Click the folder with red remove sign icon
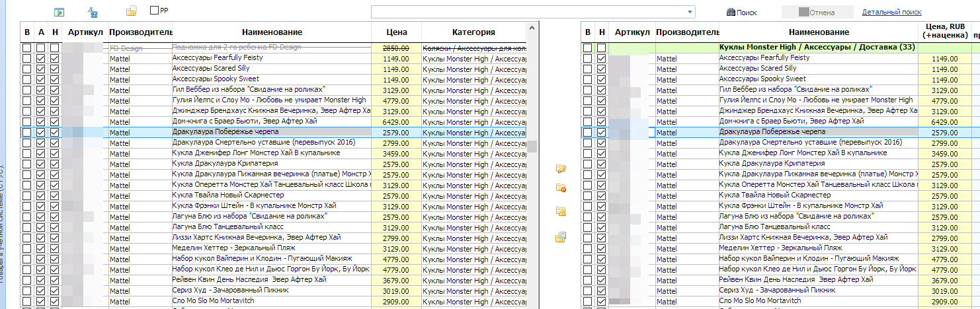Image resolution: width=980 pixels, height=309 pixels. 561,188
